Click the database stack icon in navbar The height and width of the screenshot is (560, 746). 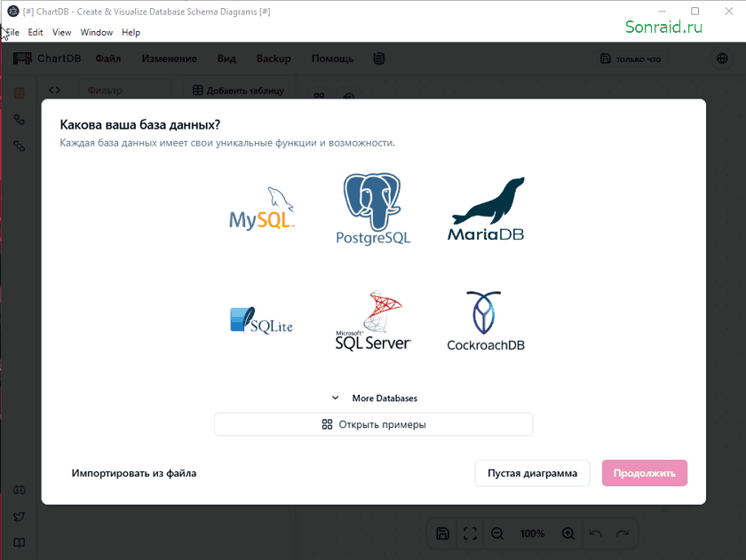click(379, 59)
